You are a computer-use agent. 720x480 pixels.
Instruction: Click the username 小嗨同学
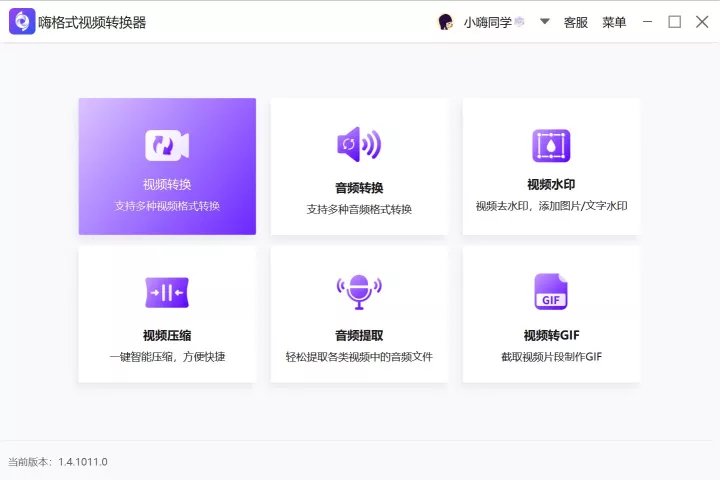(x=488, y=22)
